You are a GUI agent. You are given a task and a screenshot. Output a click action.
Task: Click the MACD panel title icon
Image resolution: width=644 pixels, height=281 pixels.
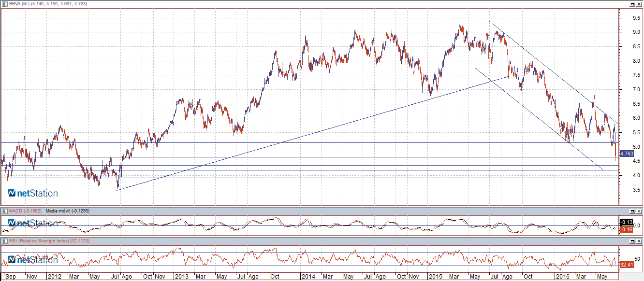tap(5, 211)
